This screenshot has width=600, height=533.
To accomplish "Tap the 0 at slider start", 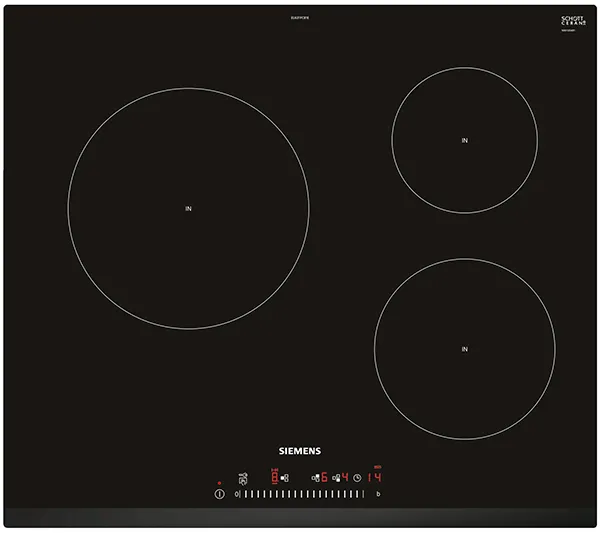I will [x=237, y=494].
